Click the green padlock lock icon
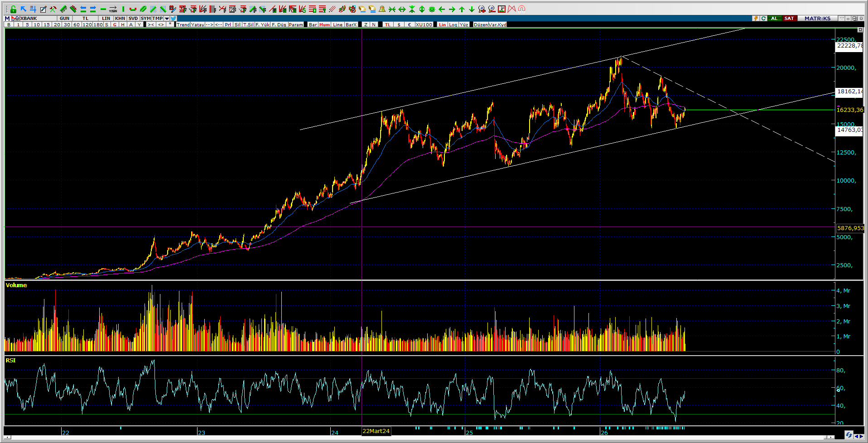 [x=13, y=9]
